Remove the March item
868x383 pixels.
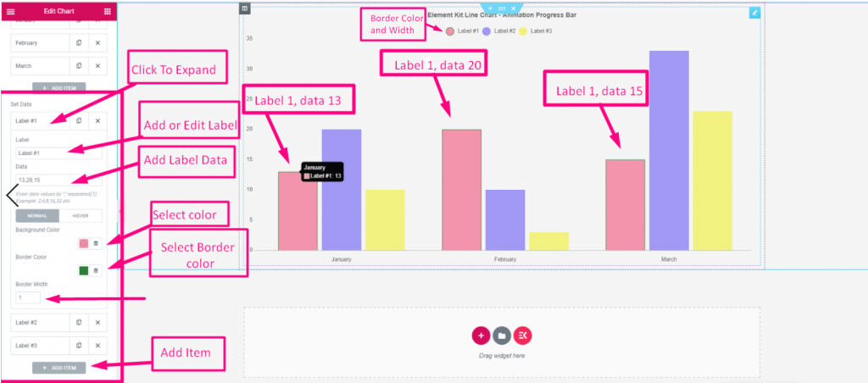(97, 66)
